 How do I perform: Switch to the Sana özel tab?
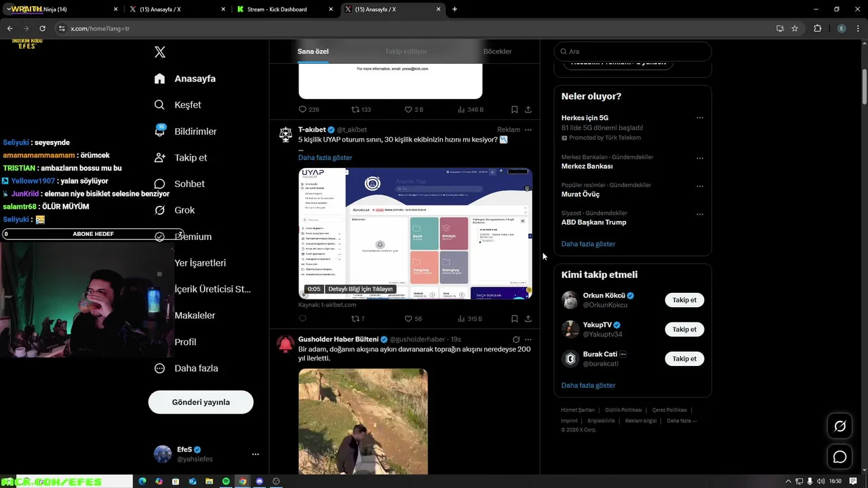point(313,52)
